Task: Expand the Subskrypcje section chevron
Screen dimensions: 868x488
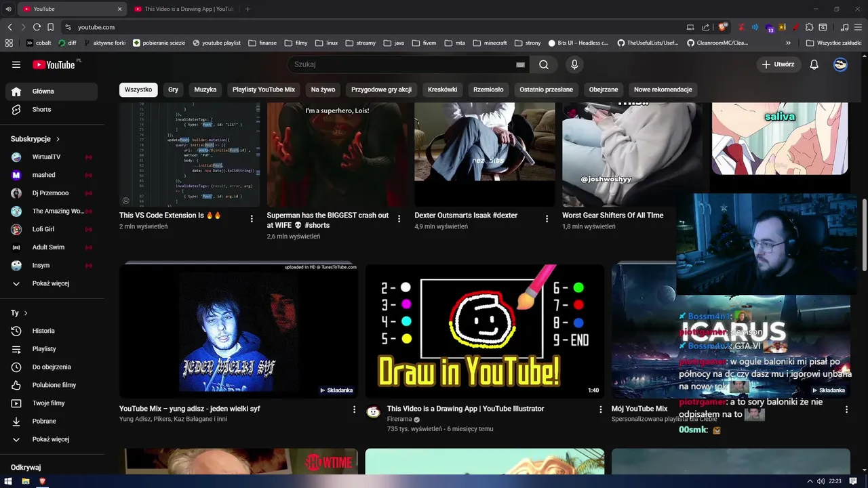Action: click(x=58, y=139)
